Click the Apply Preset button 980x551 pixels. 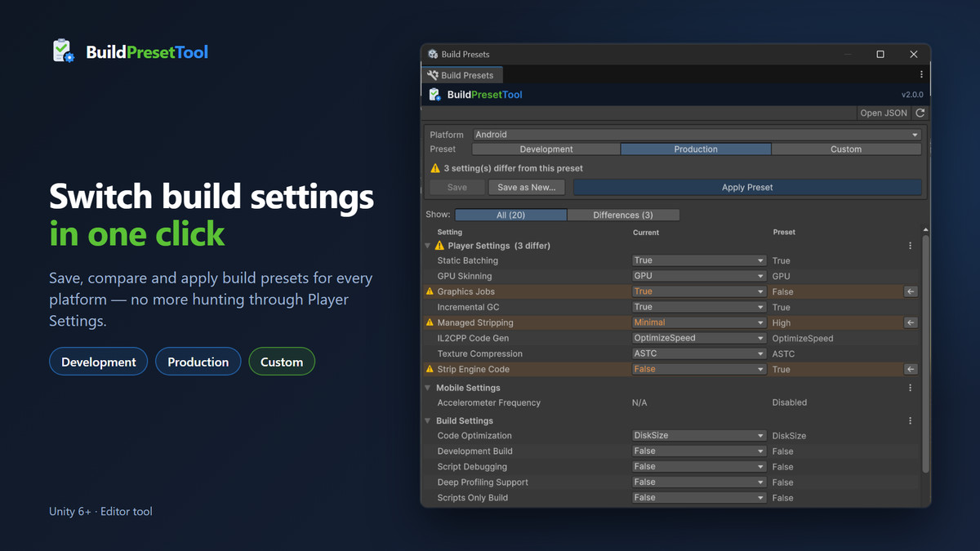tap(747, 187)
